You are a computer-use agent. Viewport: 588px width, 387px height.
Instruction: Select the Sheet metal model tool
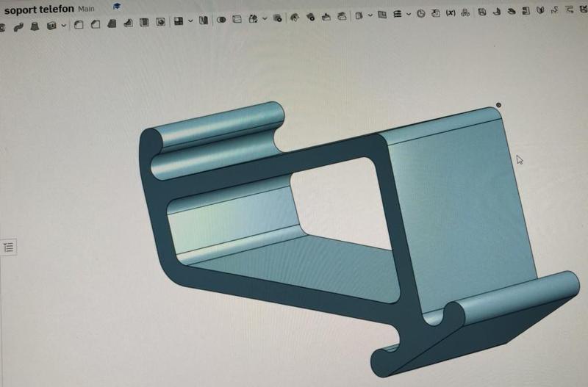tap(482, 12)
